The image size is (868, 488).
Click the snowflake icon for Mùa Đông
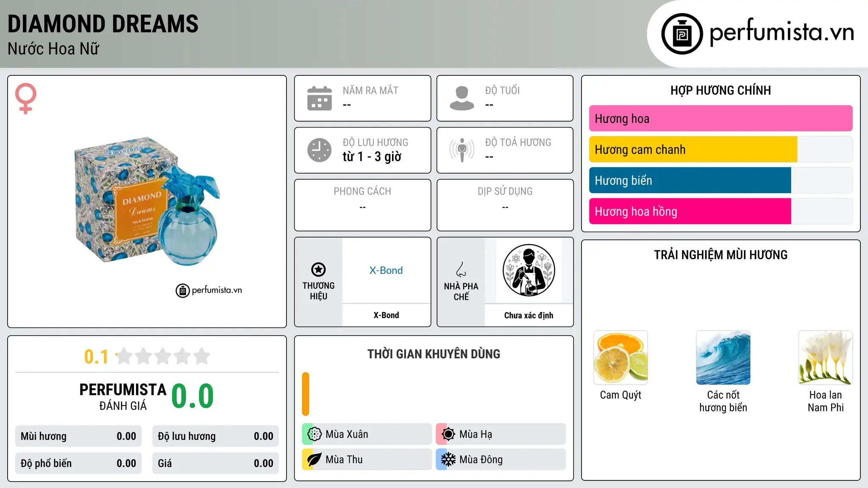point(448,460)
